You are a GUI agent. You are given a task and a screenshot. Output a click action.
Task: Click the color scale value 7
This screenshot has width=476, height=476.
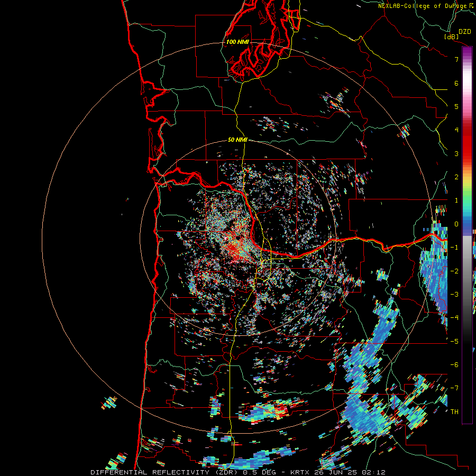coord(456,59)
